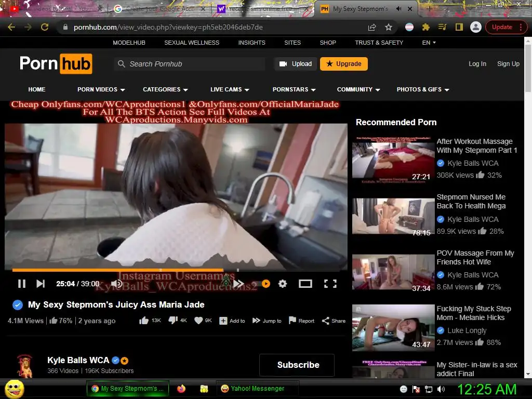Skip to the next video
532x399 pixels.
(x=41, y=284)
